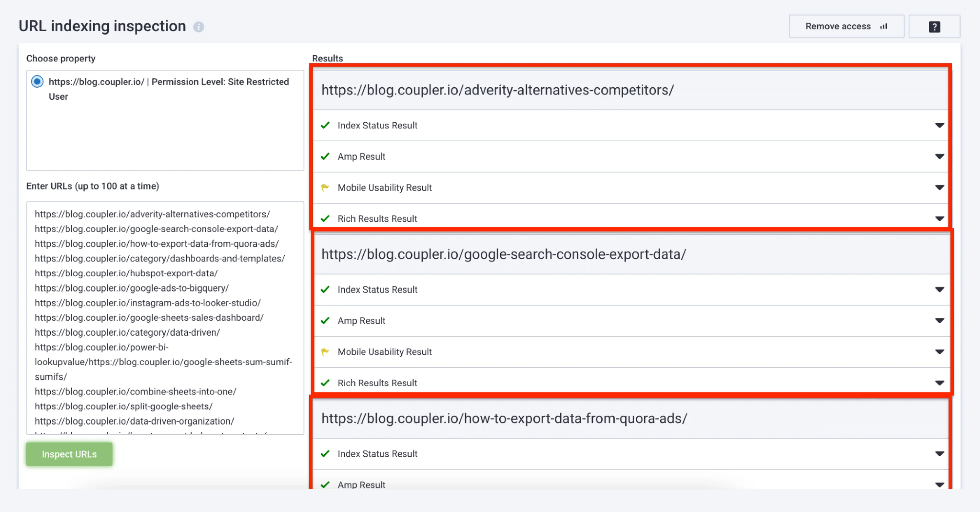The width and height of the screenshot is (980, 512).
Task: Click Remove access button
Action: (x=846, y=26)
